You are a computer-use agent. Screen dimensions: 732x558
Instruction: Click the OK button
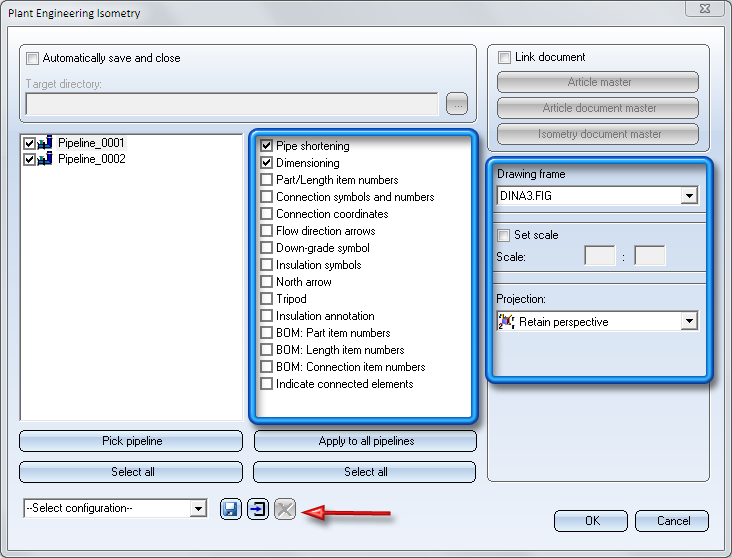(591, 521)
